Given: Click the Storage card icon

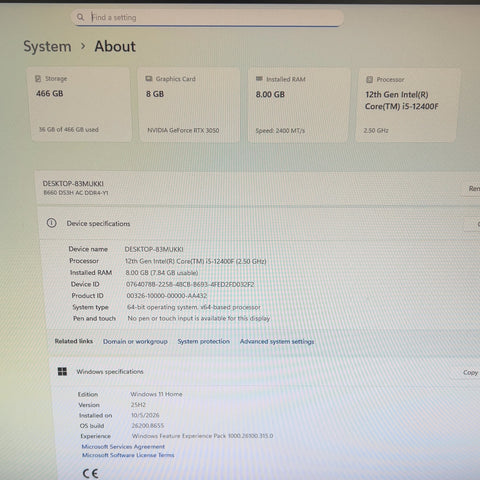Looking at the screenshot, I should click(x=38, y=78).
